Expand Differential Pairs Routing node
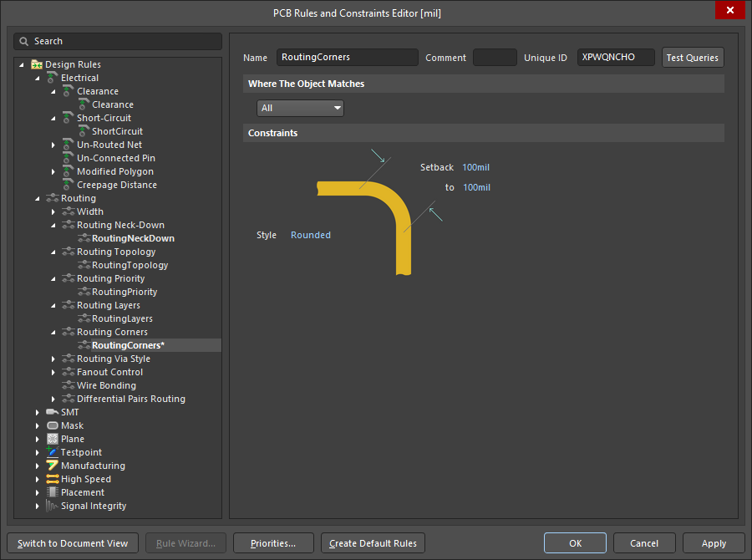Image resolution: width=752 pixels, height=560 pixels. 53,399
